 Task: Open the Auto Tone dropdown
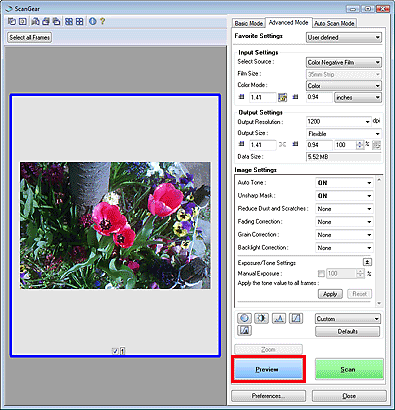tap(344, 183)
